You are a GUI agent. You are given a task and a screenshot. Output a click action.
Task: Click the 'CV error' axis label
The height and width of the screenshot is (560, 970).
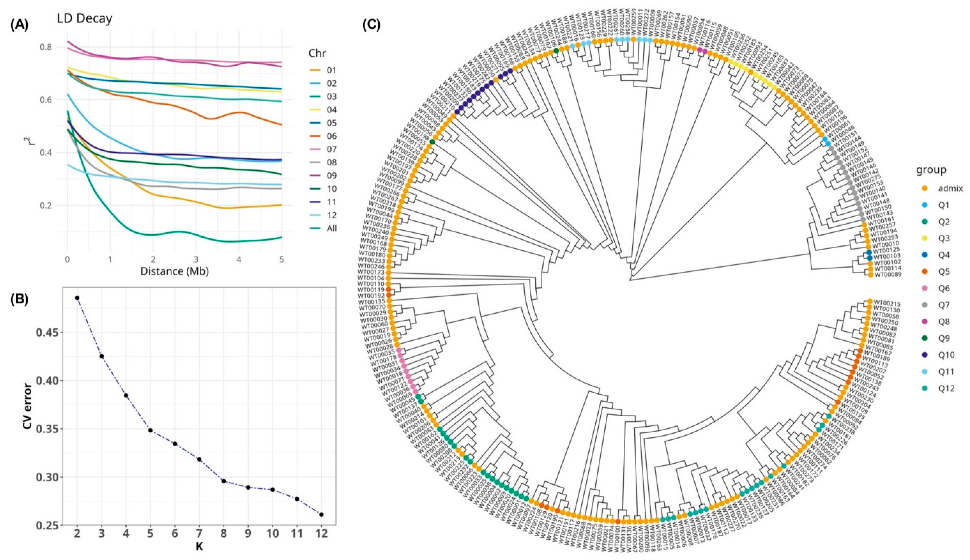click(28, 406)
